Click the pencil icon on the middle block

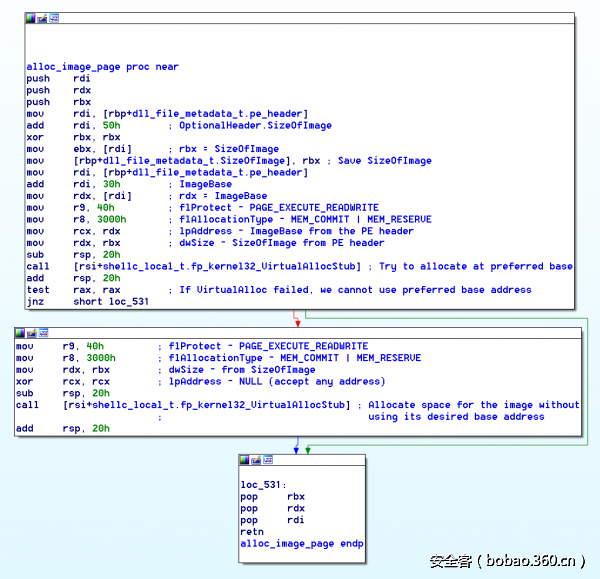click(31, 332)
